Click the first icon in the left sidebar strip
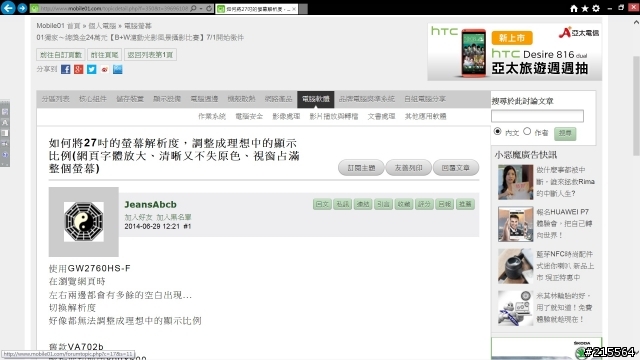Viewport: 640px width, 360px height. click(5, 111)
